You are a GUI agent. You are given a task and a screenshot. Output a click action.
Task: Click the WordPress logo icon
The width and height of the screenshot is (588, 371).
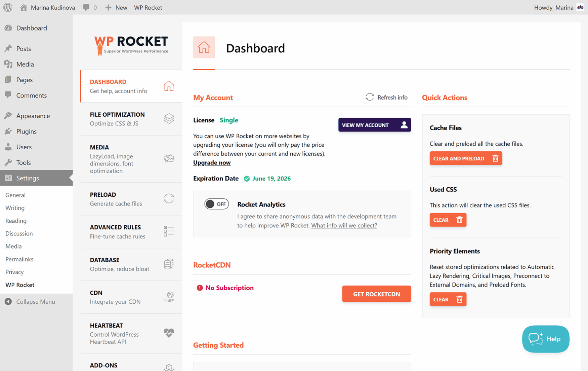[8, 7]
